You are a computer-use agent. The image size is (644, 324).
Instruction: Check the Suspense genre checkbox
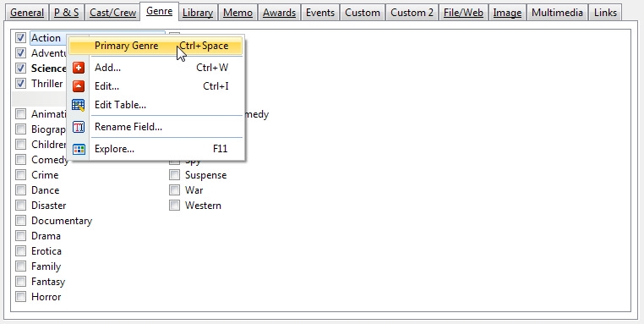coord(175,175)
